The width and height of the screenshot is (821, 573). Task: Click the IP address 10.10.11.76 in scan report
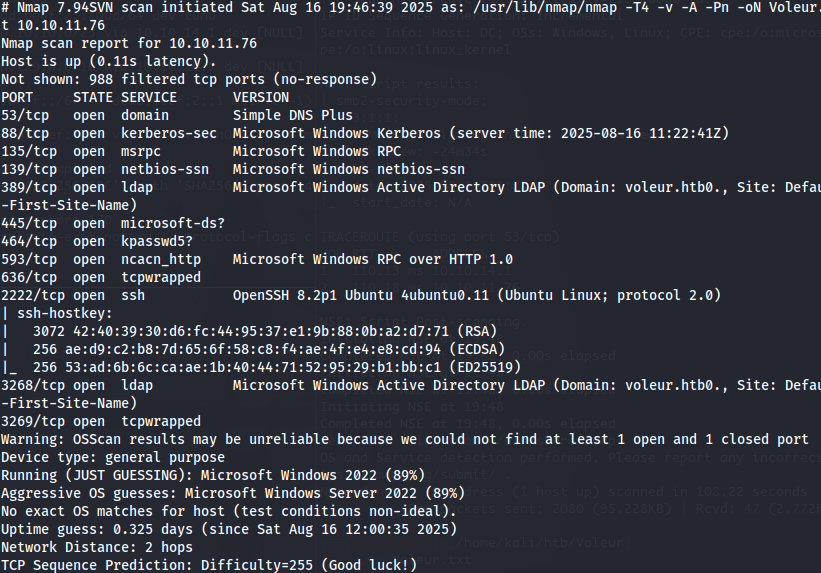[213, 43]
